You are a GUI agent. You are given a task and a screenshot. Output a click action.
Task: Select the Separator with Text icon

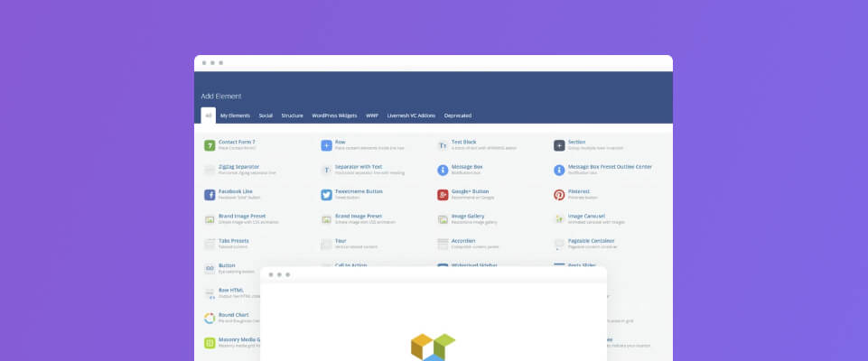click(x=326, y=171)
